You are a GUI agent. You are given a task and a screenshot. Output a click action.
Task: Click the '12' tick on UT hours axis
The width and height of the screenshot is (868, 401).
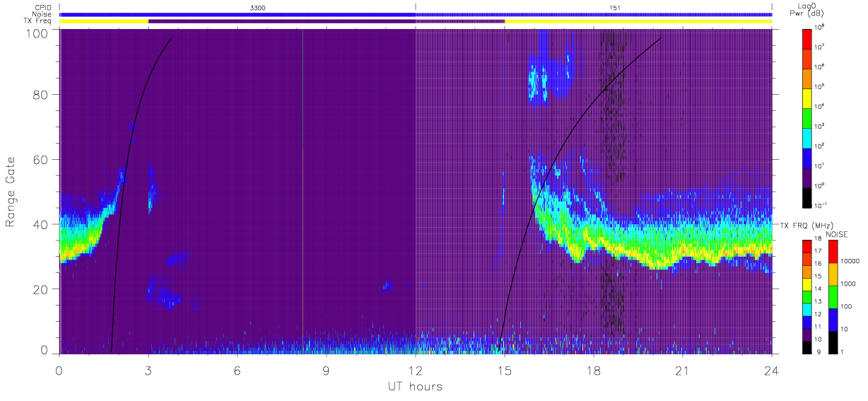click(416, 371)
